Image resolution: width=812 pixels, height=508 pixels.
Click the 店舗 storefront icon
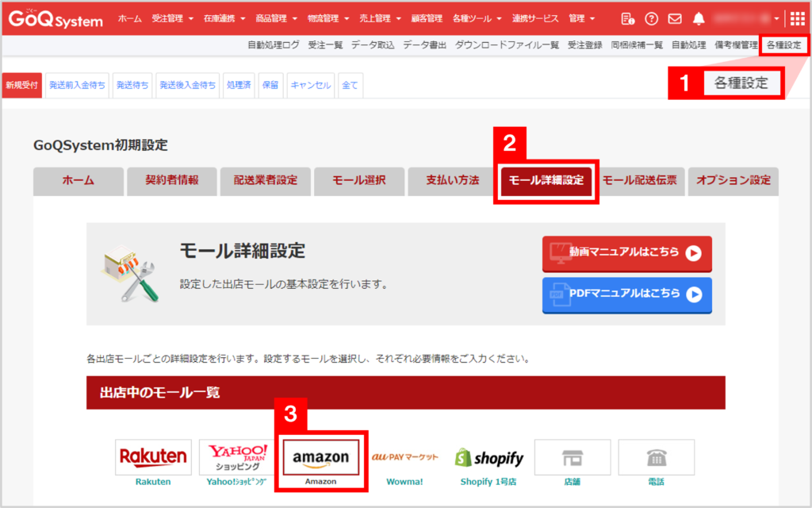point(573,456)
